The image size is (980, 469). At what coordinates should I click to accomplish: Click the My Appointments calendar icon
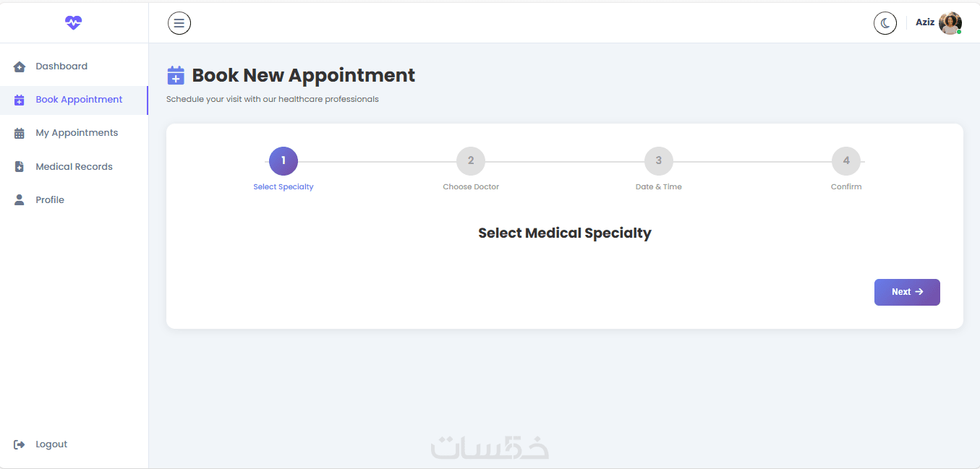point(20,134)
